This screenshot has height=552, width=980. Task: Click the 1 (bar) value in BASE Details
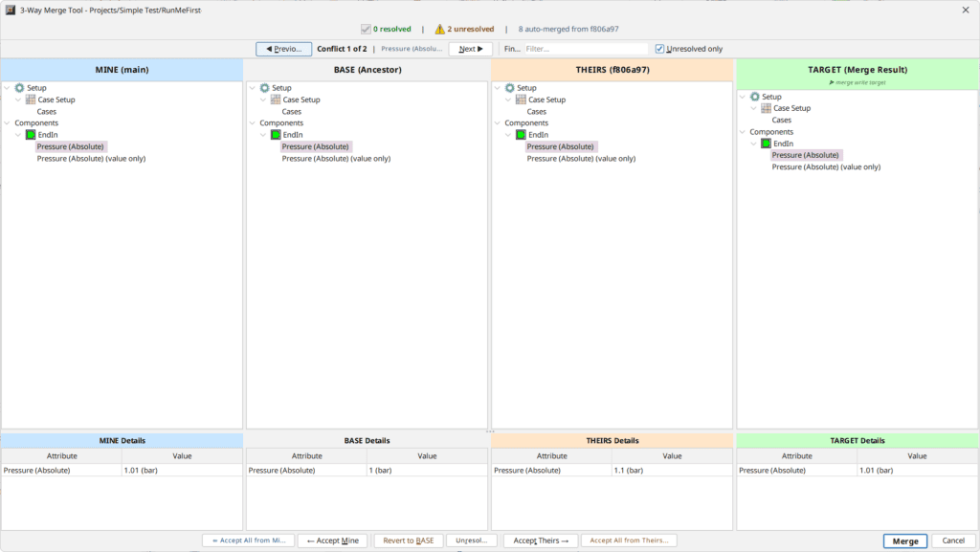click(x=380, y=470)
